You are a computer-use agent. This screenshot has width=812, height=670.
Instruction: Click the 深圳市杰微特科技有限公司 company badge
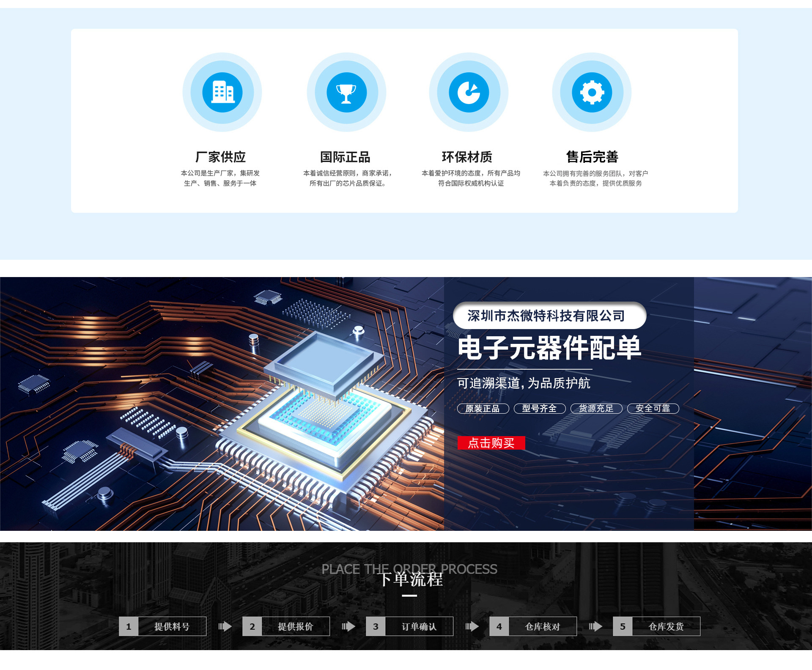(x=549, y=316)
